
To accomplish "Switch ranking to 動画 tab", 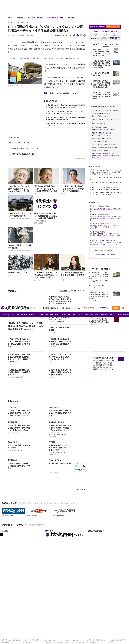I will 111,44.
